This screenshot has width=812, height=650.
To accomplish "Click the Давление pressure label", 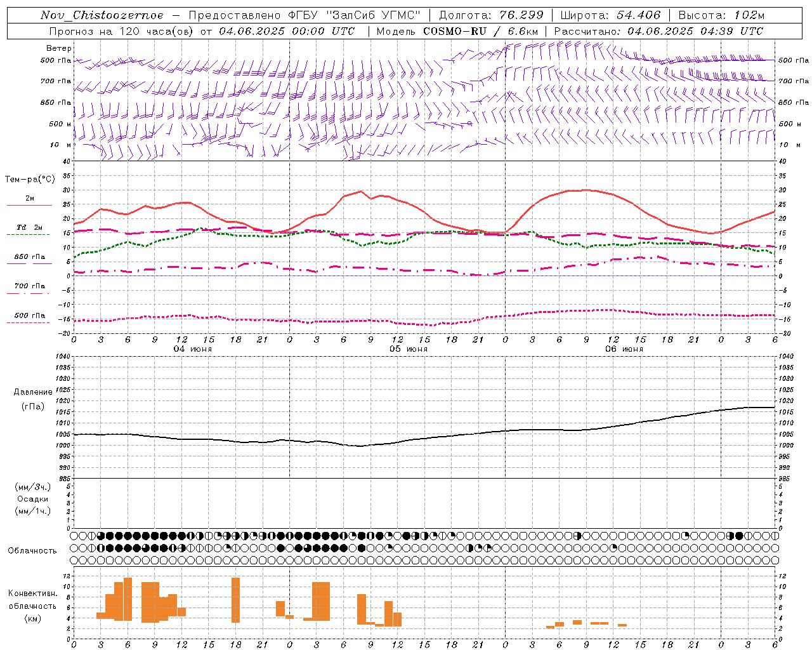I will coord(33,392).
